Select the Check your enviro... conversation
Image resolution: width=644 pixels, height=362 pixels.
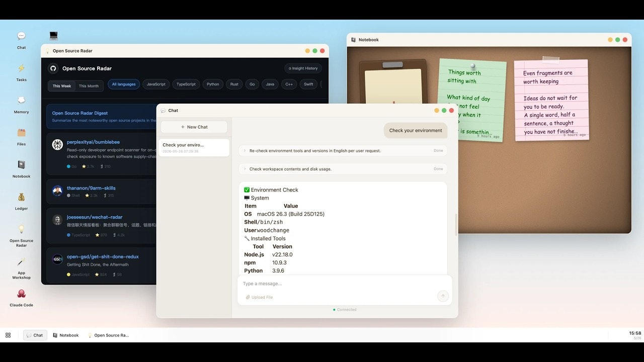tap(194, 148)
